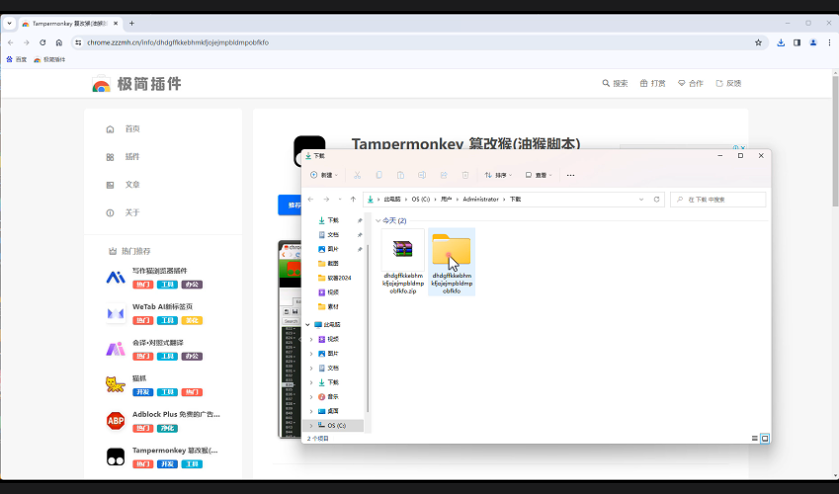Click Administrator in the Explorer breadcrumb
The width and height of the screenshot is (839, 494).
pos(480,199)
